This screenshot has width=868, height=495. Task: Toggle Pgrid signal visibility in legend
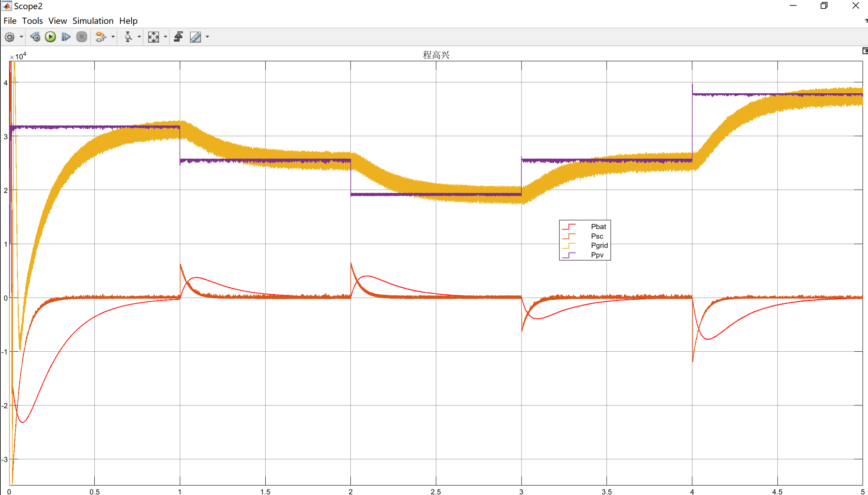coord(599,245)
